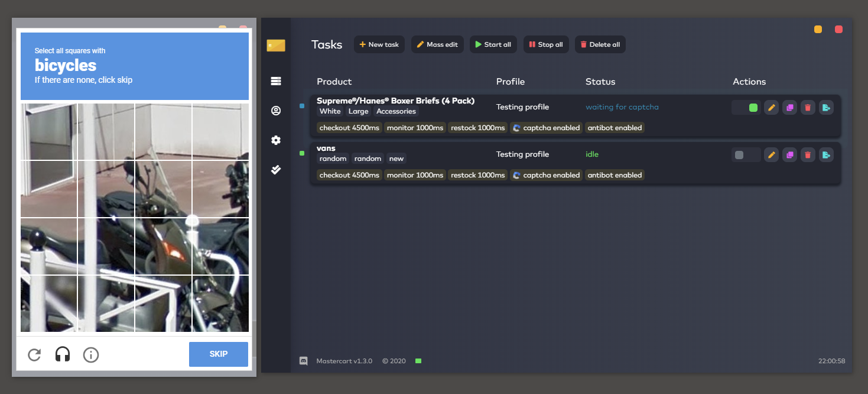Edit the Supreme Boxer Briefs task

[771, 108]
